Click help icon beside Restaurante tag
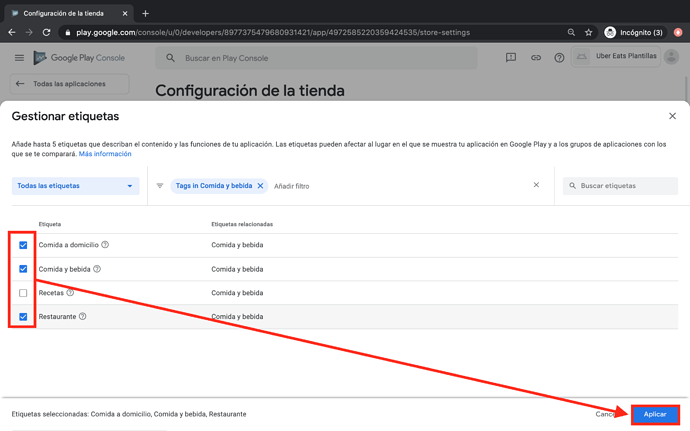Viewport: 690px width, 431px height. click(83, 317)
